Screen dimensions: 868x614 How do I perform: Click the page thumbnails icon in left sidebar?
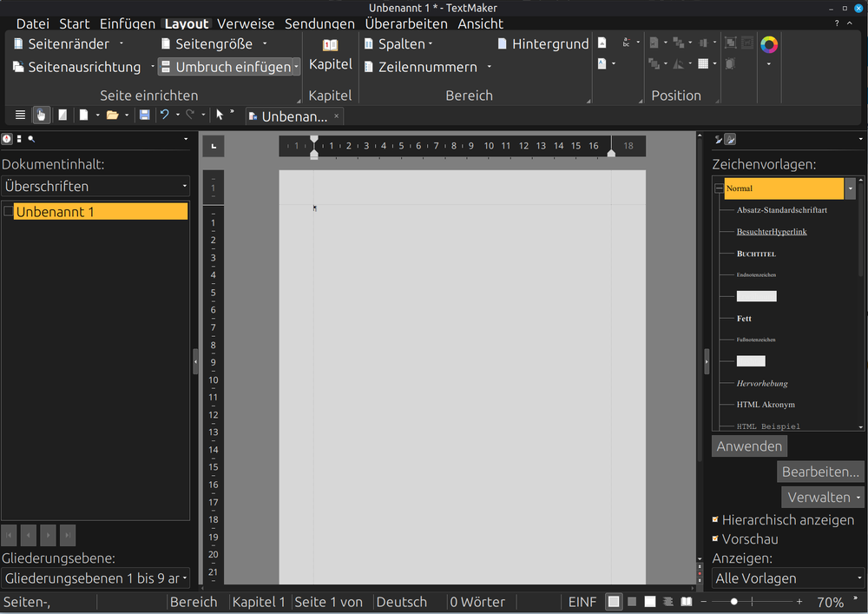click(x=19, y=139)
